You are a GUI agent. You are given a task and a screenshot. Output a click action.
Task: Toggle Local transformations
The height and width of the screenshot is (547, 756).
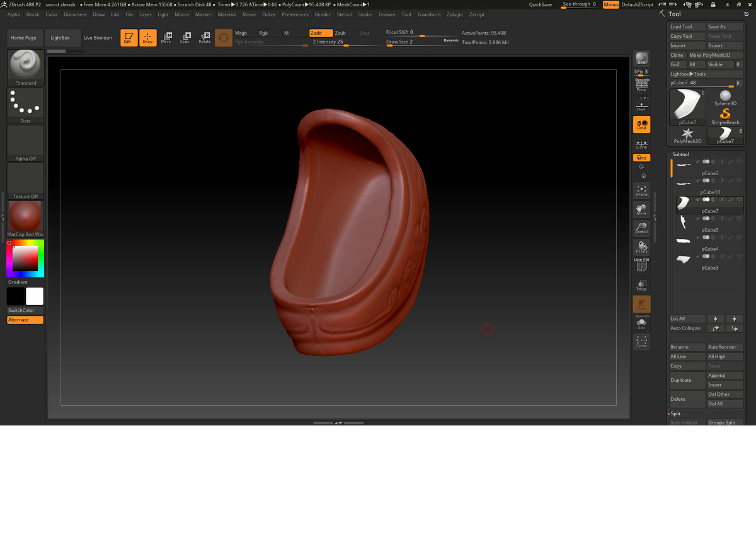pos(641,124)
